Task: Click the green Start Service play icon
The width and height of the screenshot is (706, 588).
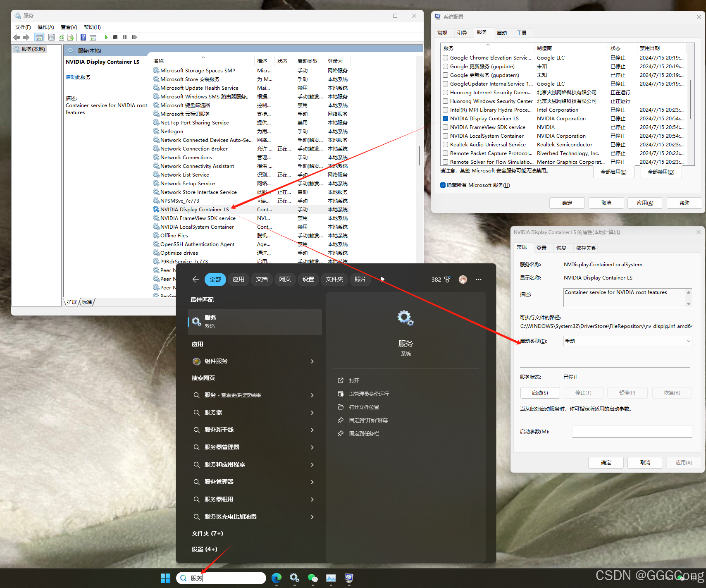Action: [106, 37]
